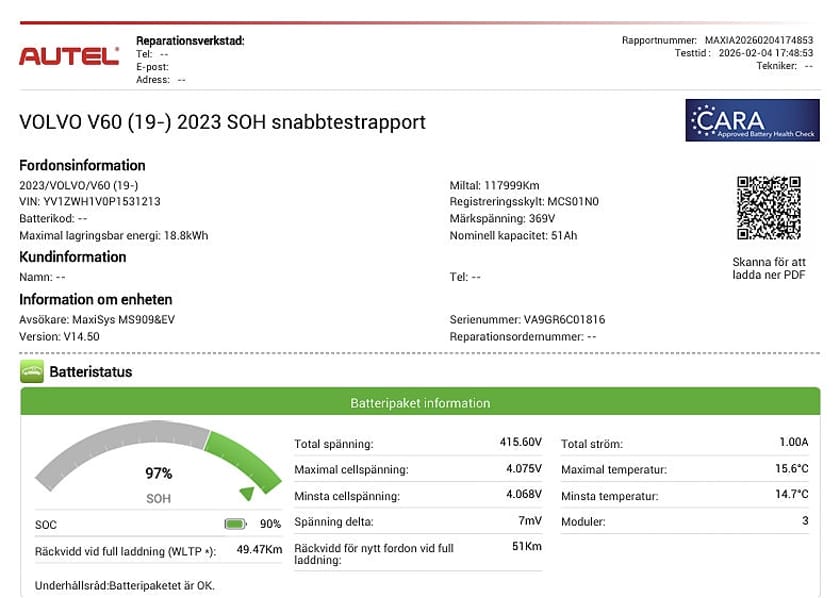Click the VOLVO V60 SOH snabbtestrapport title

tap(222, 122)
